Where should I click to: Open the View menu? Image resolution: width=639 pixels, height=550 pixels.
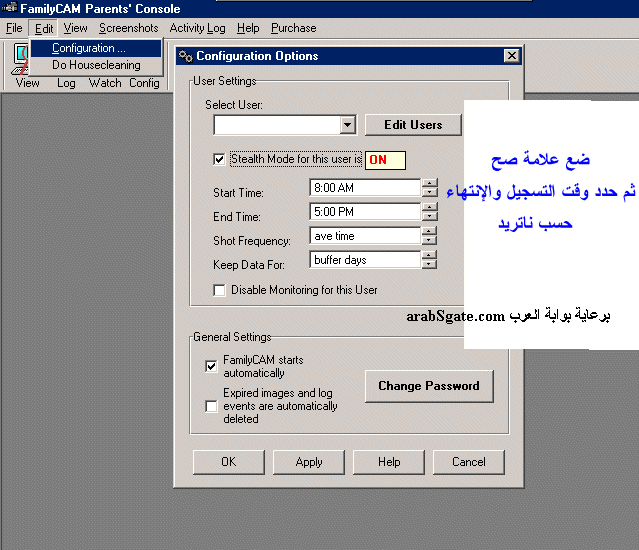[x=75, y=28]
